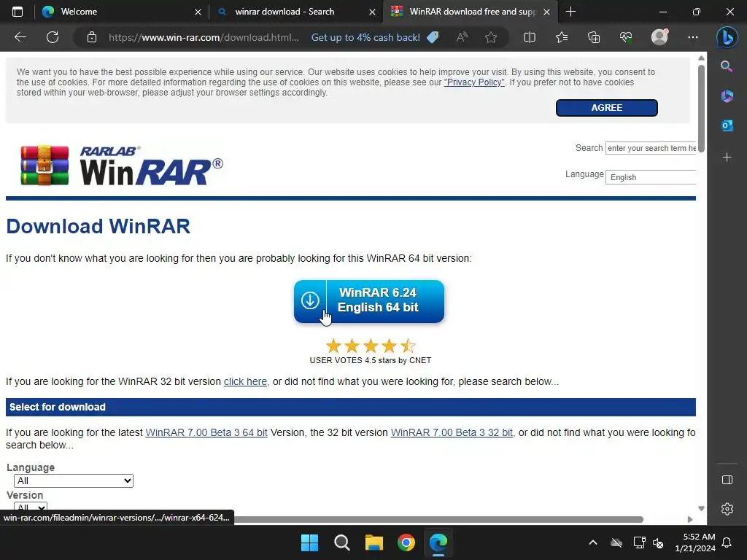Viewport: 747px width, 560px height.
Task: Click Get up to 4% cash back text
Action: pos(365,37)
